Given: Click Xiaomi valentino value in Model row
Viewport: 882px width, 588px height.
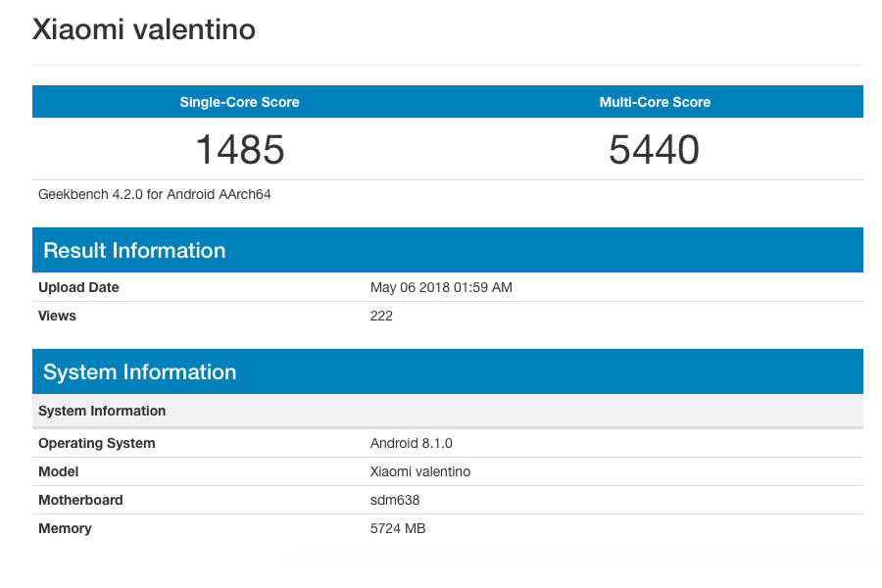Looking at the screenshot, I should click(x=420, y=471).
